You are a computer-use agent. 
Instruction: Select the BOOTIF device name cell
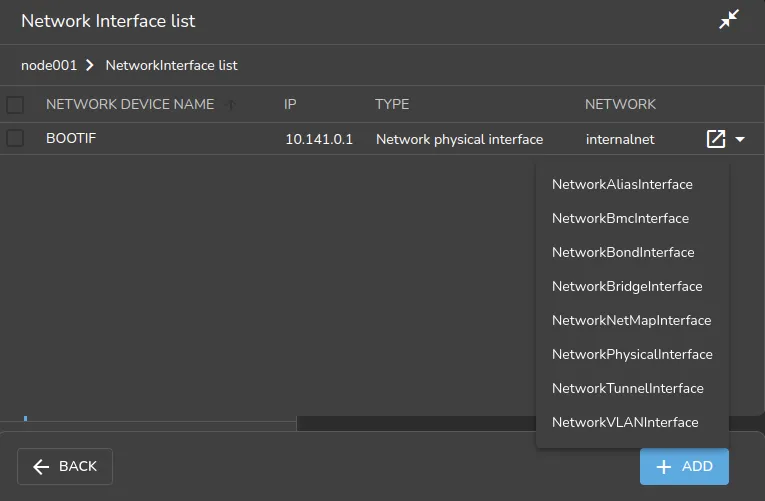(x=71, y=139)
